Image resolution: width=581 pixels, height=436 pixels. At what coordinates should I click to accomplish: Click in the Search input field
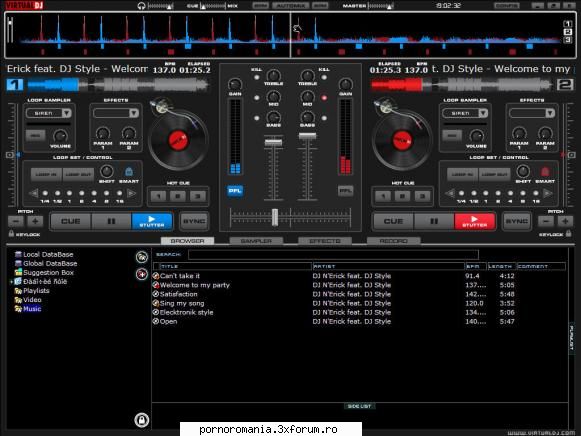pyautogui.click(x=333, y=254)
